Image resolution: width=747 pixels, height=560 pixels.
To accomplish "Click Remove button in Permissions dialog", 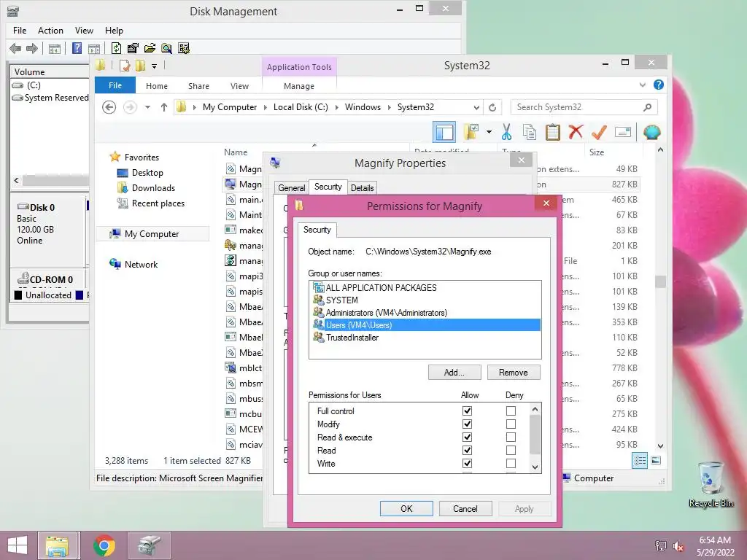I will [514, 373].
